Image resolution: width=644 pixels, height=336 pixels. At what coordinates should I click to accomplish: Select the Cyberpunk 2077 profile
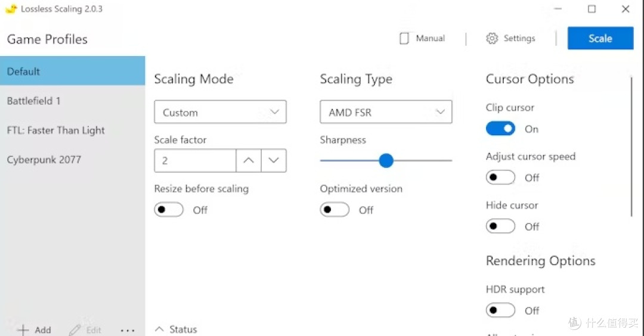point(72,160)
